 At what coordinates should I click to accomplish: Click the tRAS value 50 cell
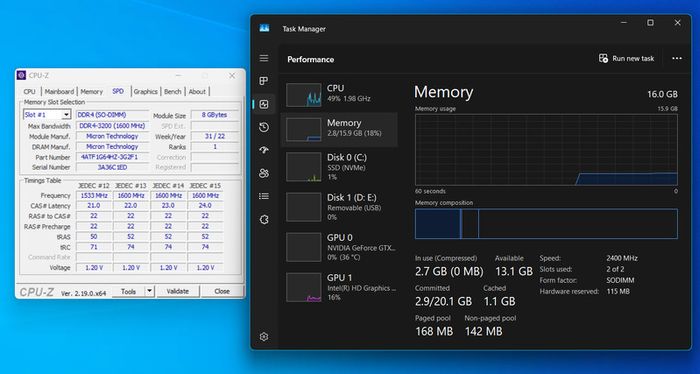pyautogui.click(x=93, y=237)
